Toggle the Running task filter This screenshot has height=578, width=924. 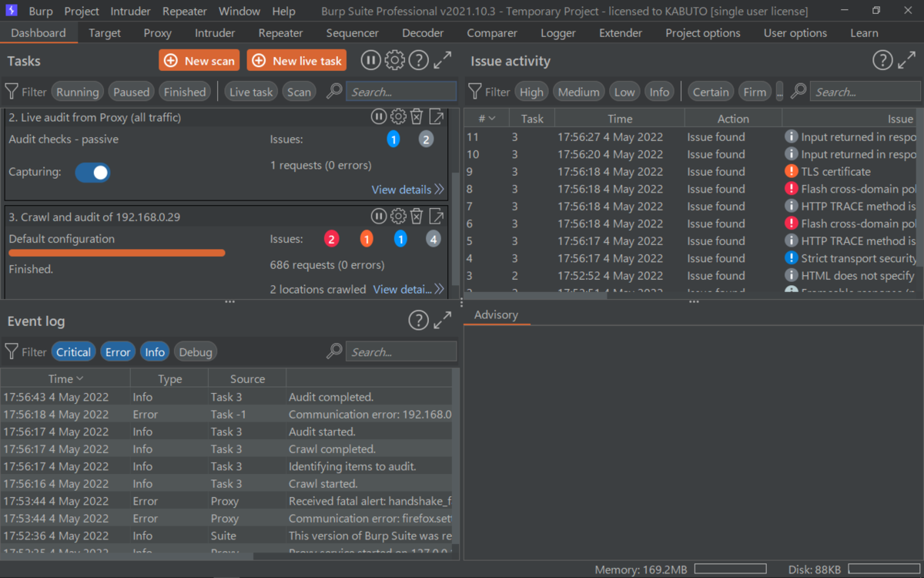click(x=78, y=92)
